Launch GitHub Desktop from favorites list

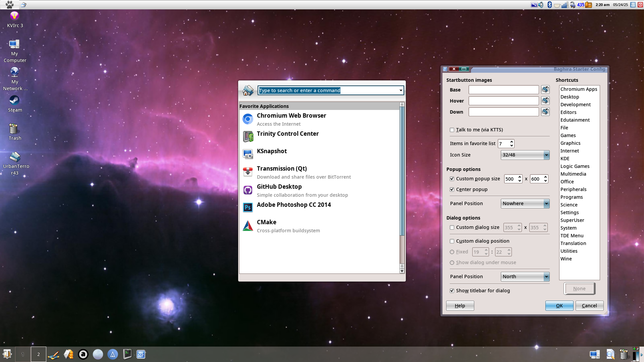[x=279, y=187]
